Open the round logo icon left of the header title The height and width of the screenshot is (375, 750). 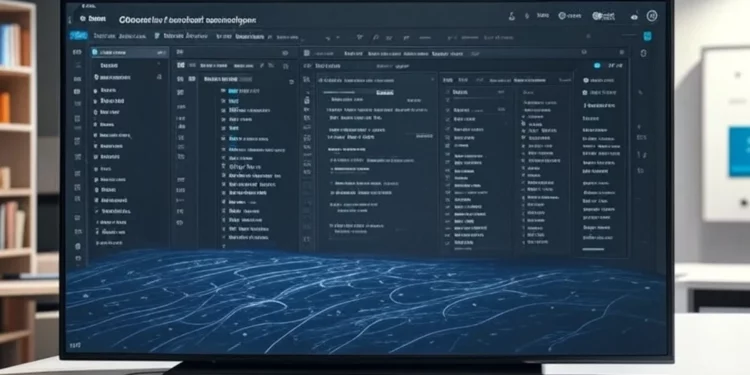point(82,19)
